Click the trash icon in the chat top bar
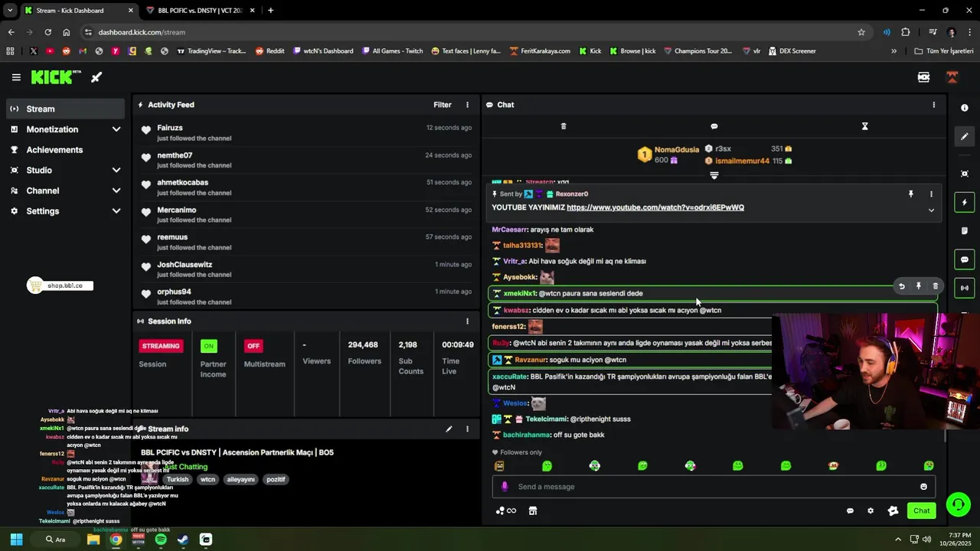The width and height of the screenshot is (980, 551). pos(563,126)
